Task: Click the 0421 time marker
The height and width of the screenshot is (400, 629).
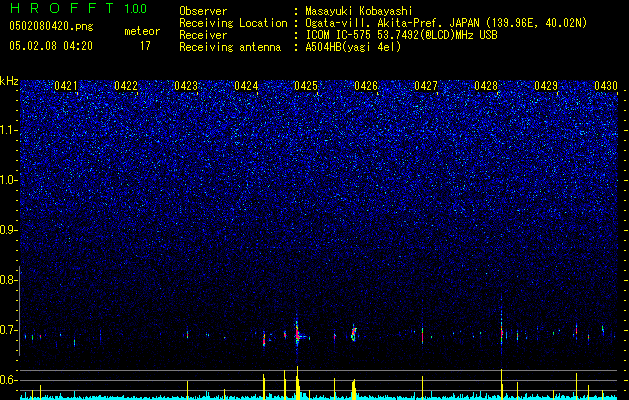Action: [x=66, y=86]
